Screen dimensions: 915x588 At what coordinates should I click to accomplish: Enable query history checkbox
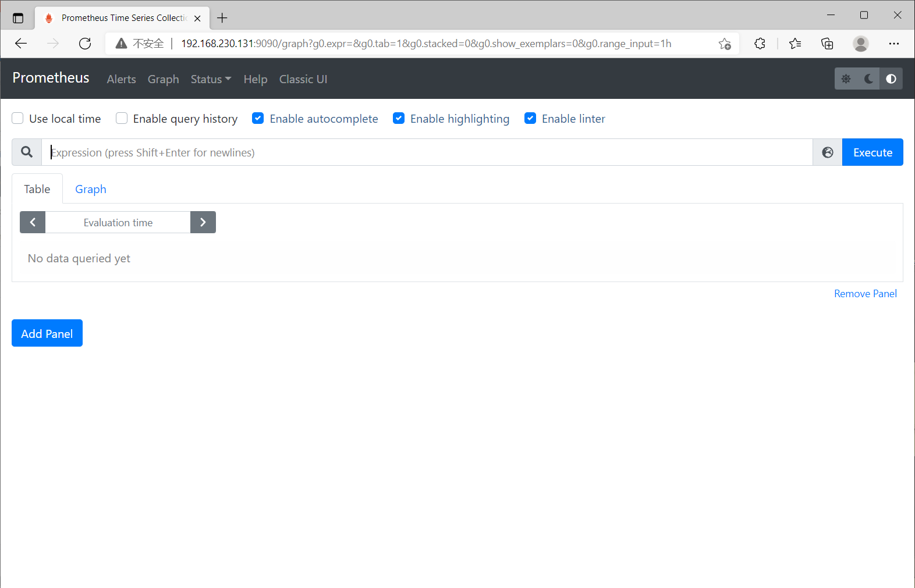[122, 119]
